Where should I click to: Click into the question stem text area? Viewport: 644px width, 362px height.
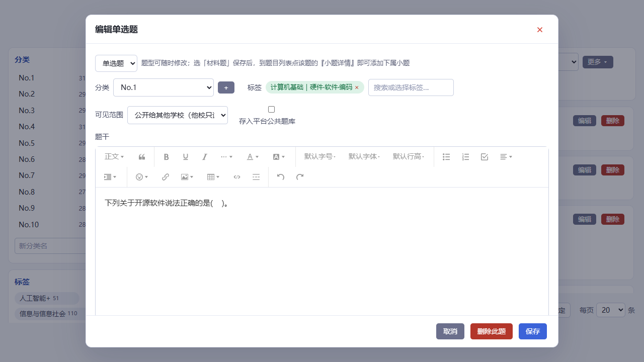322,251
